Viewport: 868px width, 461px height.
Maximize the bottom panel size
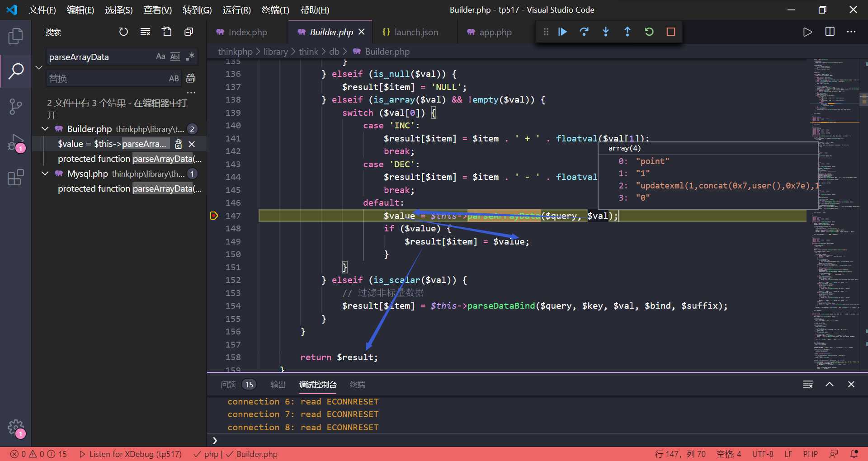830,384
